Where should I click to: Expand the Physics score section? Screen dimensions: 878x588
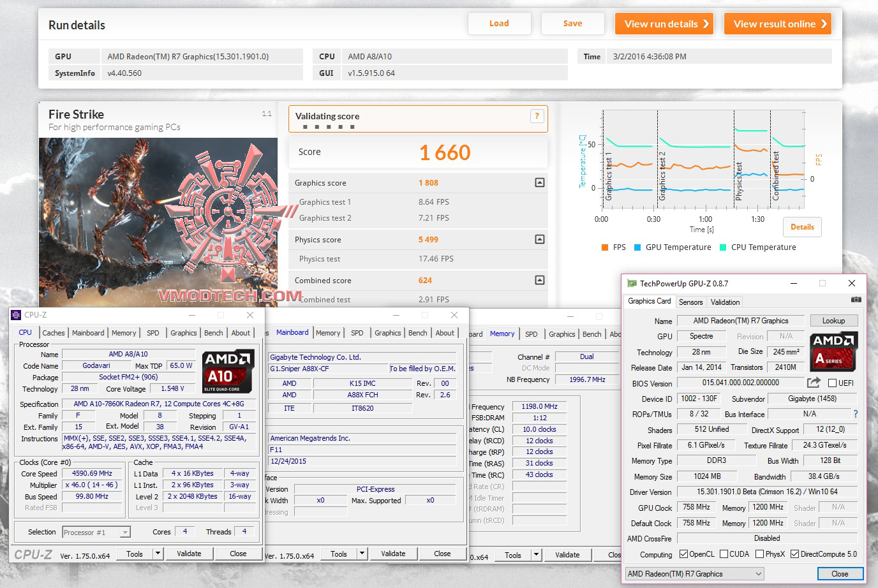tap(540, 239)
